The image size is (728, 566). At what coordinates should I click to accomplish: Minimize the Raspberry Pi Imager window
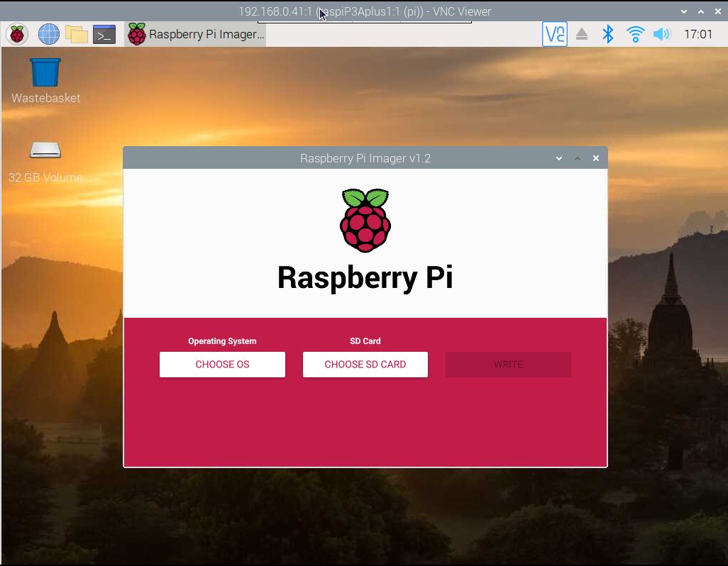[559, 158]
